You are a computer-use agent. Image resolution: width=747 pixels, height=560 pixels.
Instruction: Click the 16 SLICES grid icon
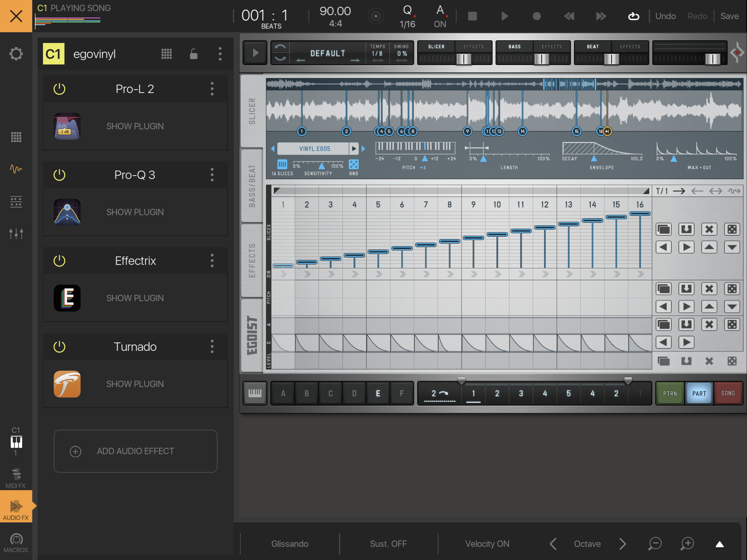pyautogui.click(x=282, y=165)
